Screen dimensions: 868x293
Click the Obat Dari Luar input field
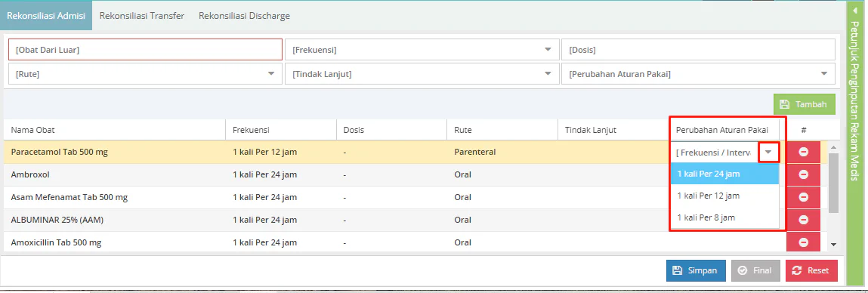point(145,50)
